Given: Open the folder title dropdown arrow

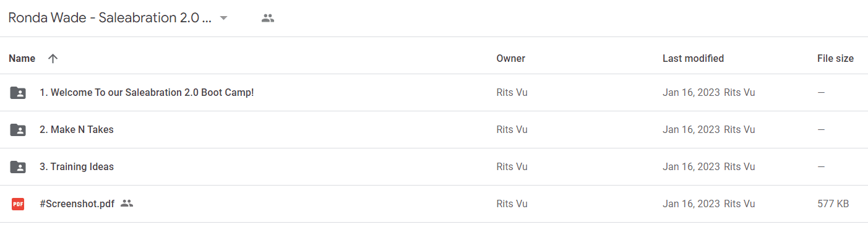Looking at the screenshot, I should 224,19.
